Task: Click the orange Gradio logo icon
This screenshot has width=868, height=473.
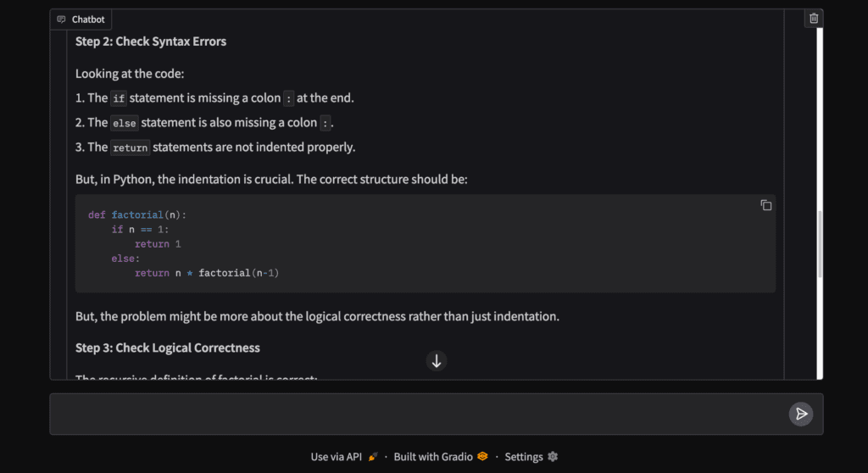Action: click(482, 456)
